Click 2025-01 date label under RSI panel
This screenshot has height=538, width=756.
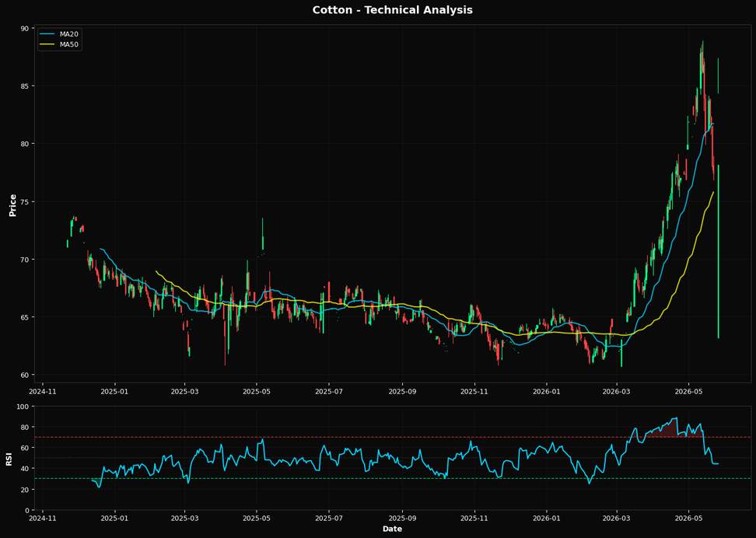(x=115, y=519)
